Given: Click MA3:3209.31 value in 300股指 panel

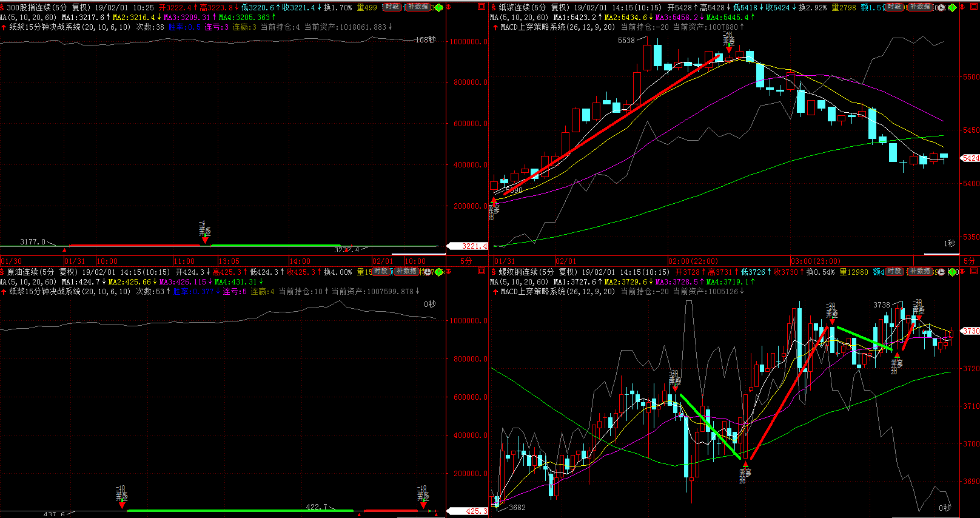Looking at the screenshot, I should (x=187, y=17).
